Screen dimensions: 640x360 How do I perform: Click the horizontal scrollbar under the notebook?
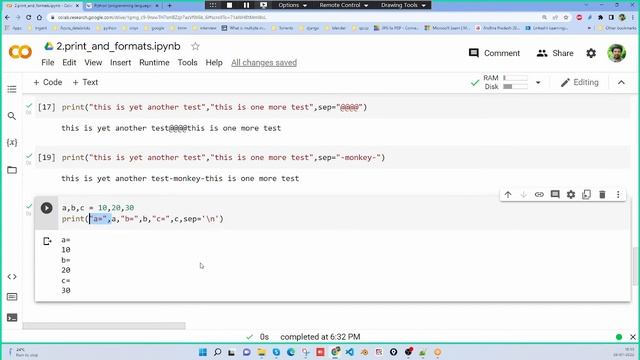point(104,326)
